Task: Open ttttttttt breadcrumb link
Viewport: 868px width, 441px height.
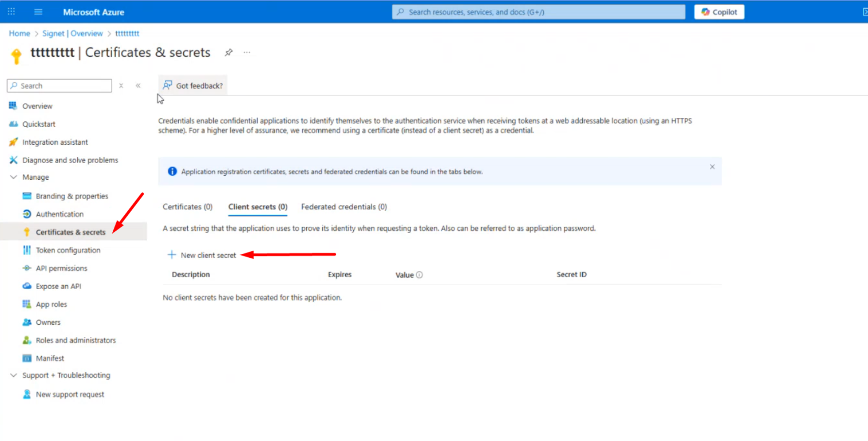Action: [x=127, y=34]
